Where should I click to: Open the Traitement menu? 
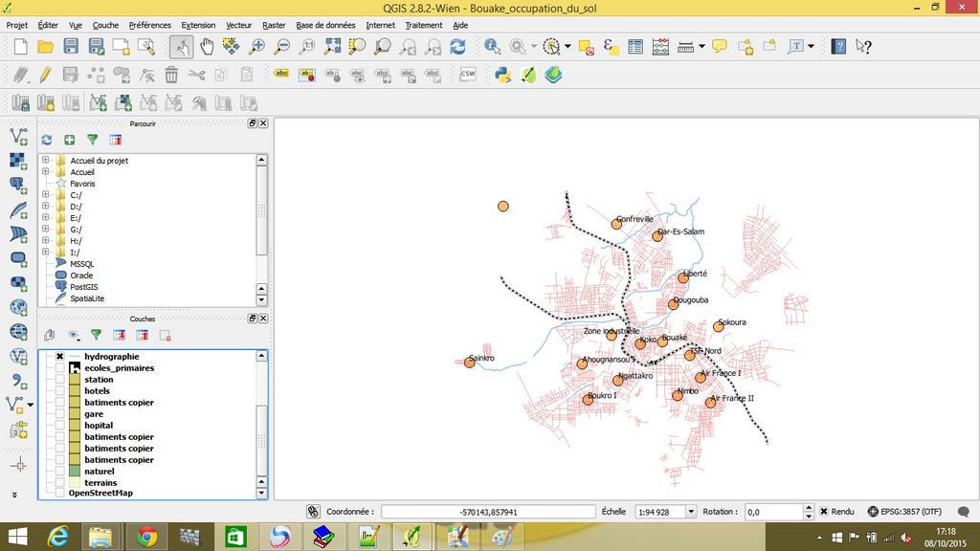click(x=424, y=25)
